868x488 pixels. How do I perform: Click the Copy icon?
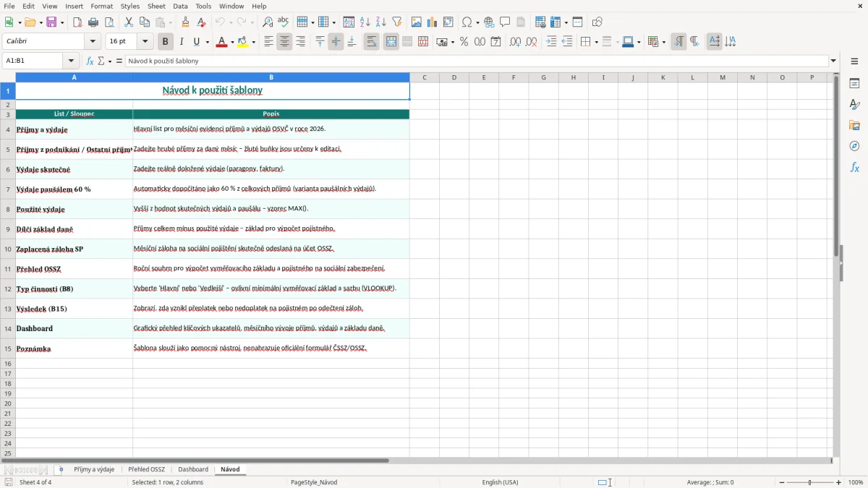point(145,22)
